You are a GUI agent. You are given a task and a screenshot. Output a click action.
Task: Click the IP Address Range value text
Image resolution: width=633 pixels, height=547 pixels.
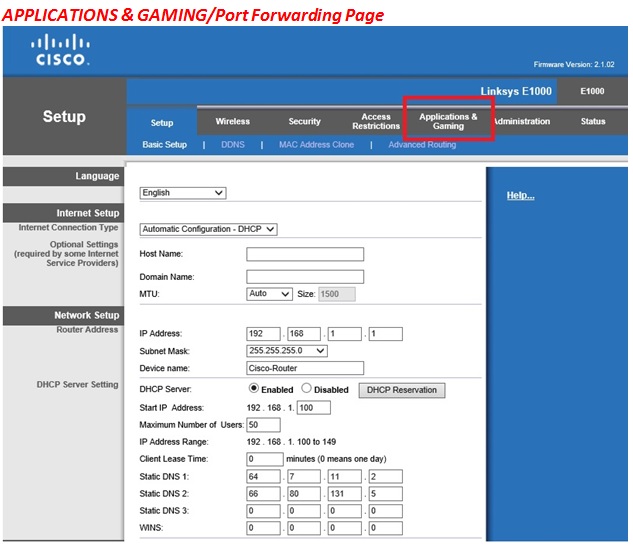click(291, 442)
